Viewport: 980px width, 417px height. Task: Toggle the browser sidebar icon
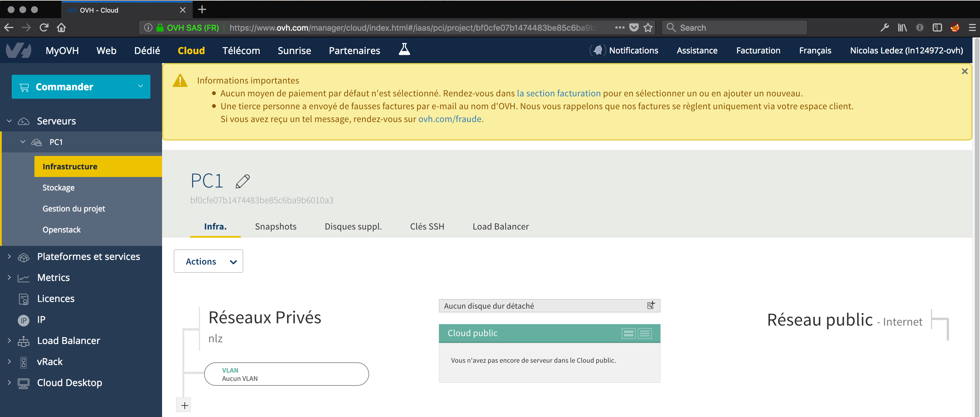937,27
